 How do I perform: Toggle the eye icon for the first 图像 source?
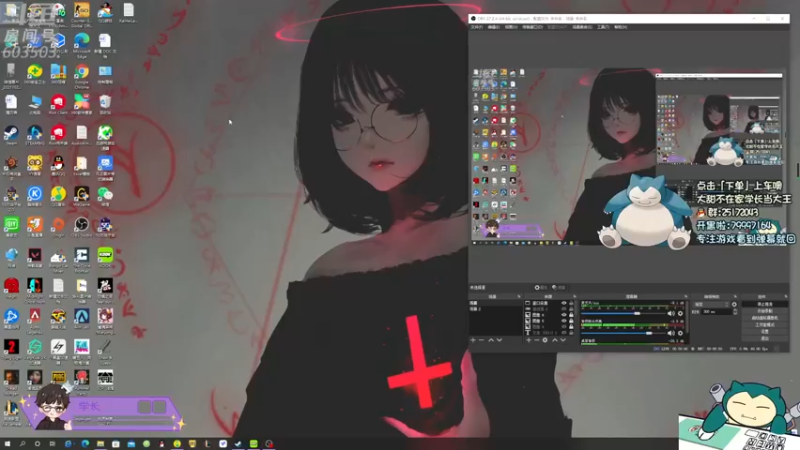point(564,315)
